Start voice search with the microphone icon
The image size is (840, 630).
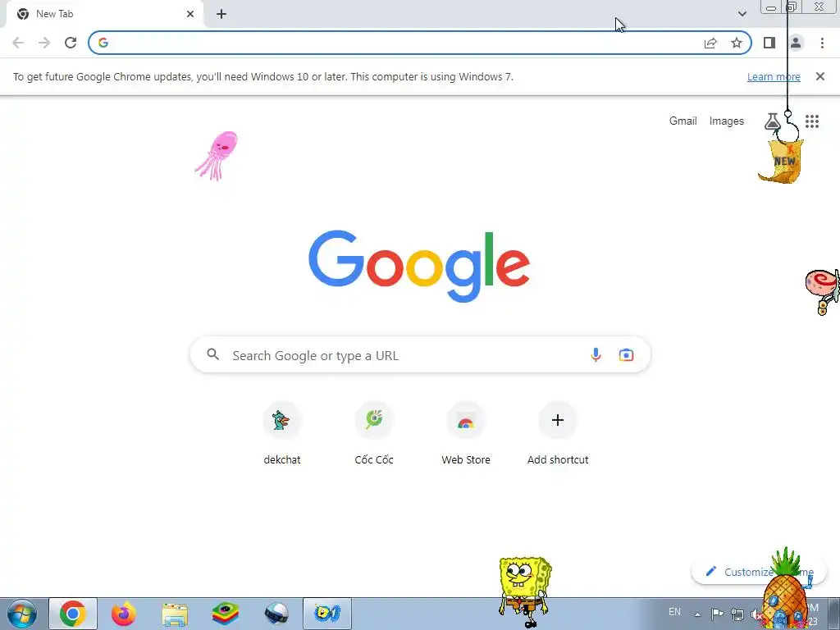596,354
